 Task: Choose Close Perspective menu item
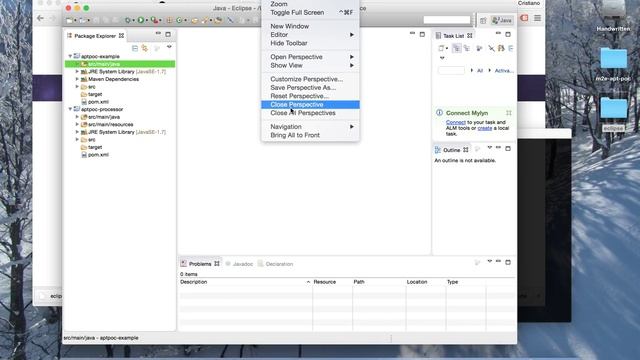(310, 104)
